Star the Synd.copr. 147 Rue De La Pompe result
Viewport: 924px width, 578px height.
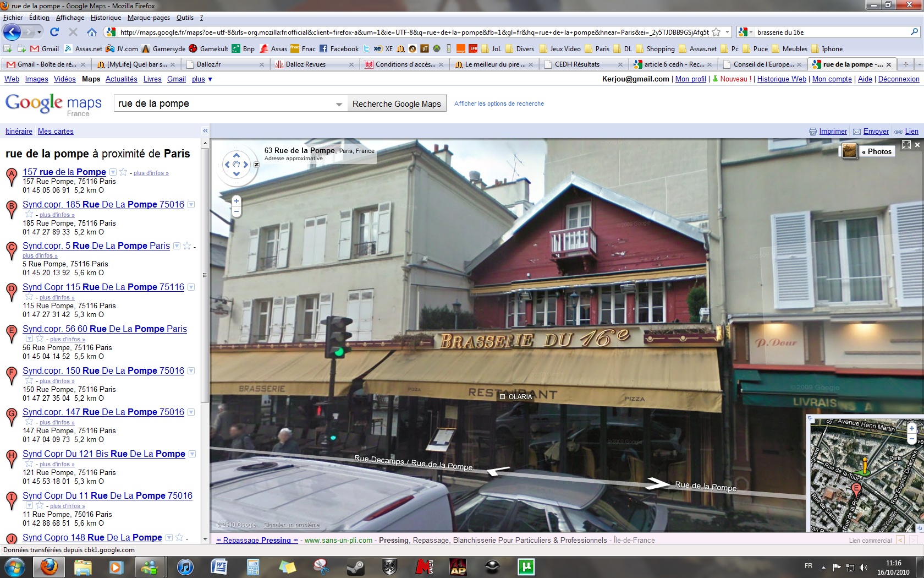click(29, 422)
